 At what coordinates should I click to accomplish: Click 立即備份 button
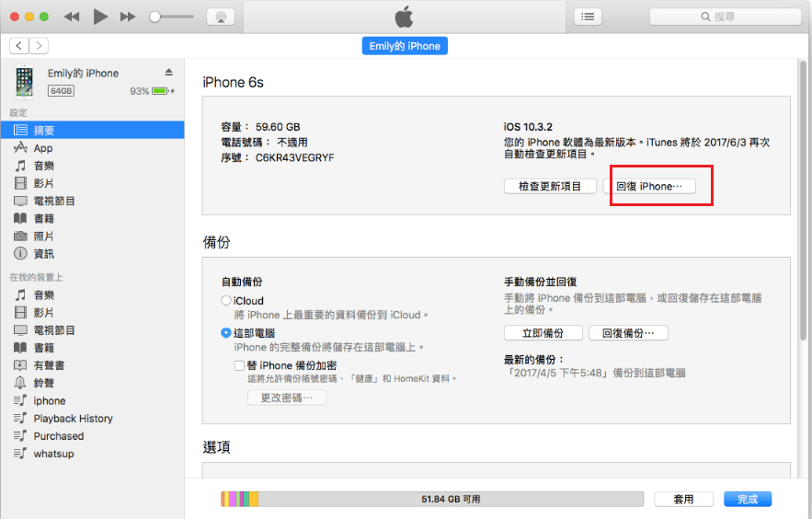[543, 333]
